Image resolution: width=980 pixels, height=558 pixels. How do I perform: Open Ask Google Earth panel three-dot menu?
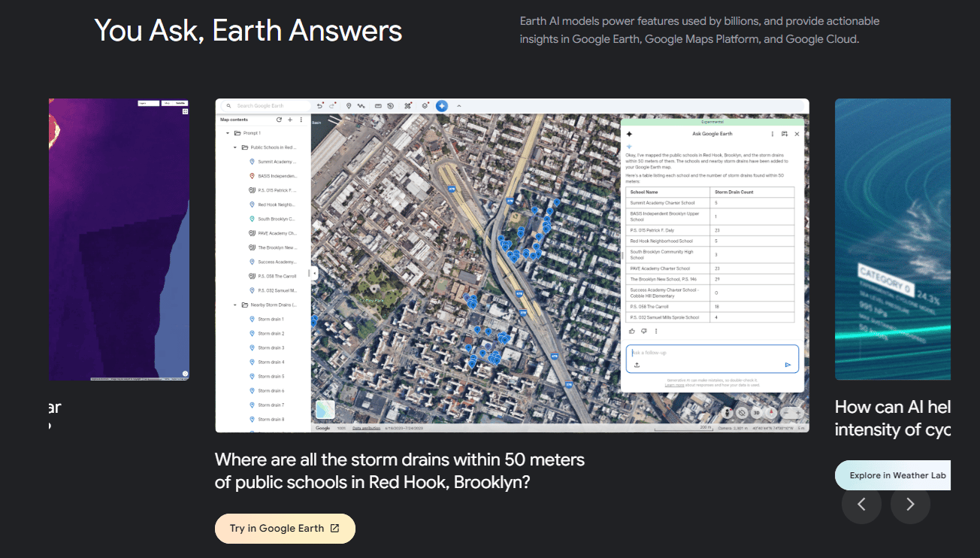click(772, 134)
